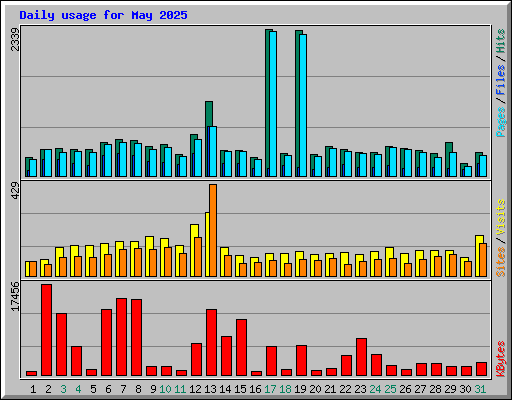Image resolution: width=512 pixels, height=400 pixels.
Task: Click day label "5" on the x-axis
Action: point(93,389)
